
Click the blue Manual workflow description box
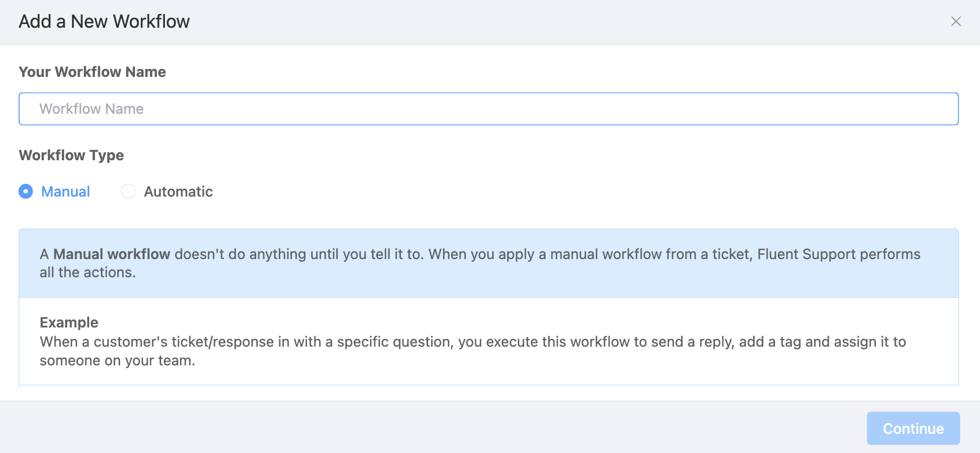(x=480, y=263)
